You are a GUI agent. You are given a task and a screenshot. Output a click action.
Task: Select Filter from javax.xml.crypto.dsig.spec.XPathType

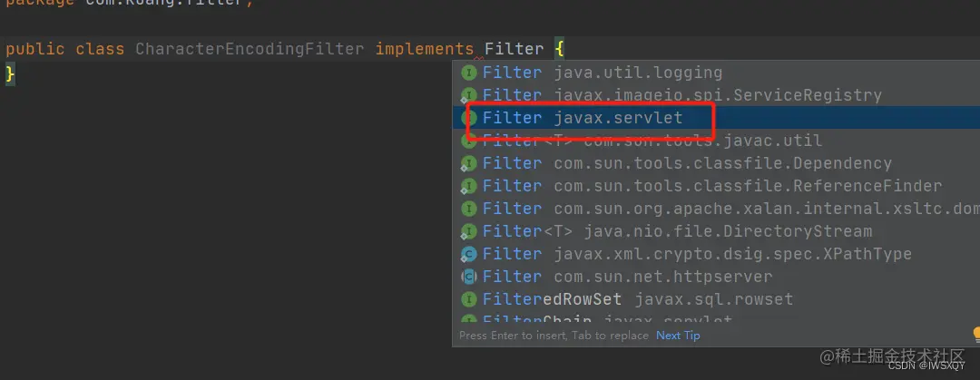click(716, 254)
